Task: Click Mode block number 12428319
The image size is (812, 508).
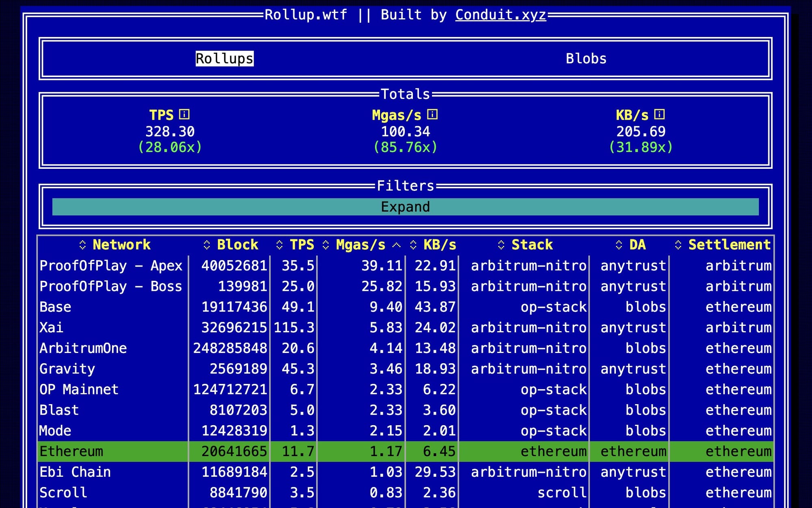Action: [234, 431]
